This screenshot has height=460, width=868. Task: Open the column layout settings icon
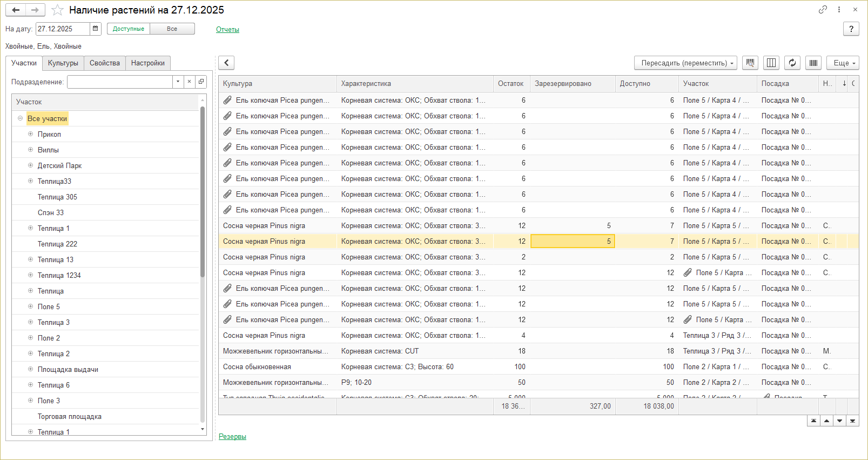pyautogui.click(x=771, y=63)
